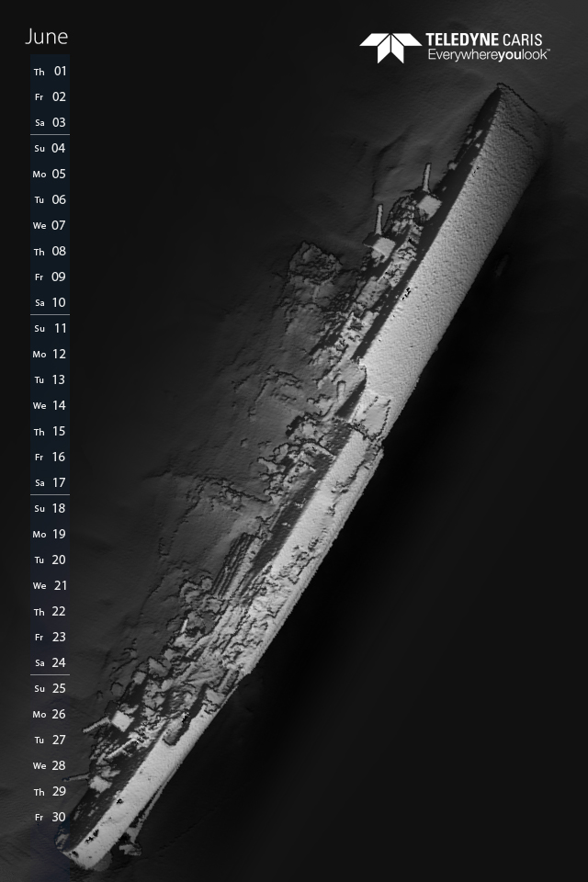Select Thursday 15 in the calendar
This screenshot has width=588, height=882.
tap(51, 432)
